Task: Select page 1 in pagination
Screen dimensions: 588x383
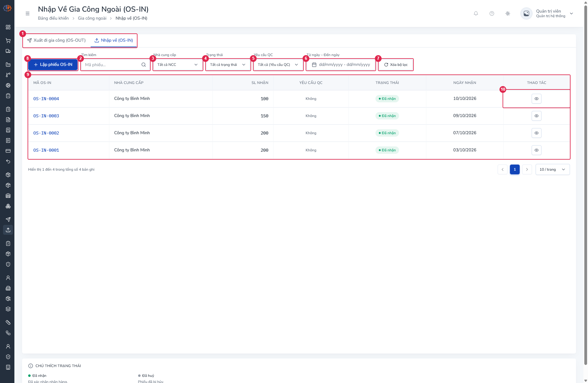Action: pos(515,169)
